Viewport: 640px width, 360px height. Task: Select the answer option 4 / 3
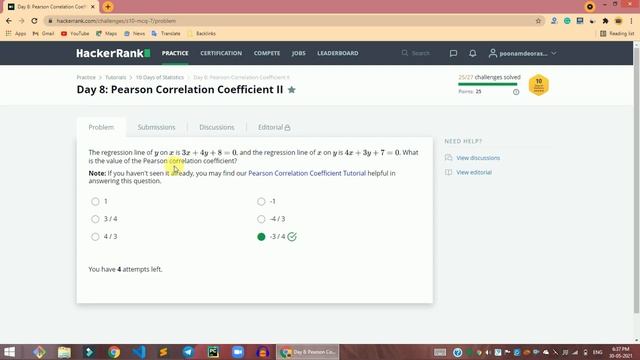[x=95, y=236]
